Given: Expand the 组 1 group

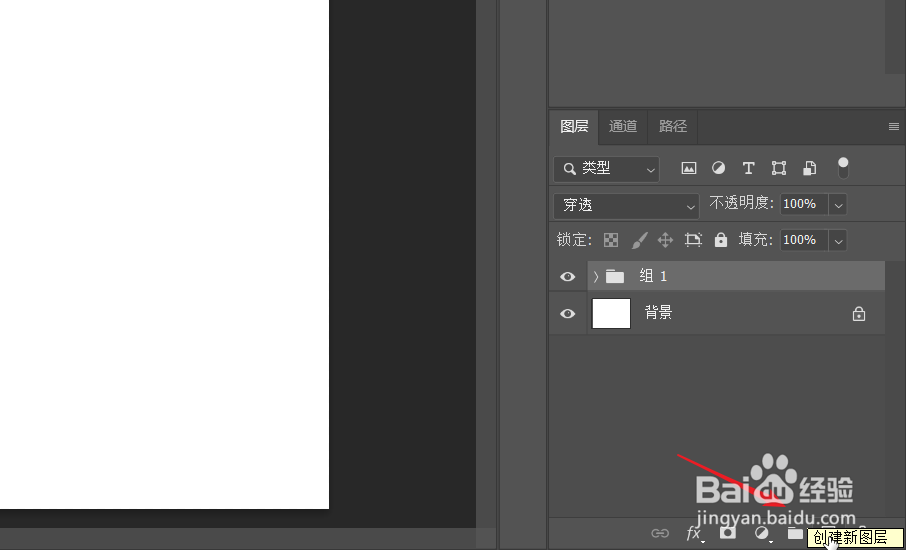Looking at the screenshot, I should tap(596, 277).
